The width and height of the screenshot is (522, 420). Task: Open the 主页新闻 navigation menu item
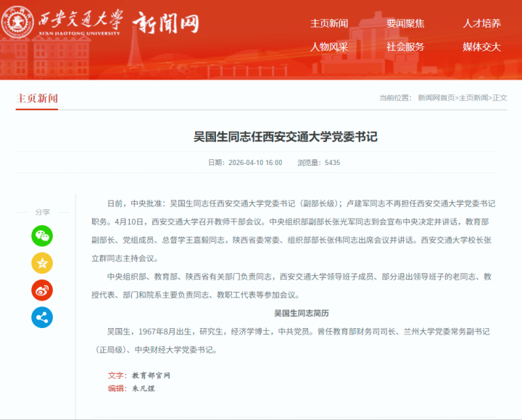[329, 23]
